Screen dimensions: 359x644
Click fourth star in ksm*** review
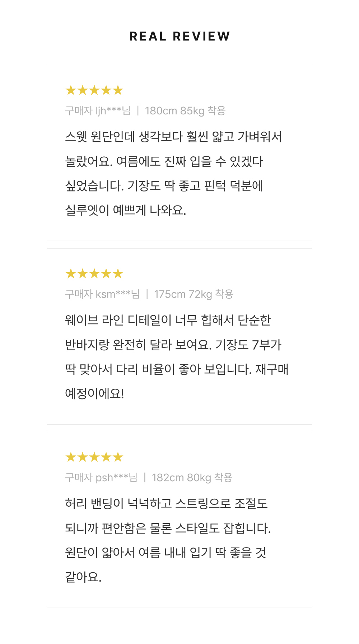(106, 274)
